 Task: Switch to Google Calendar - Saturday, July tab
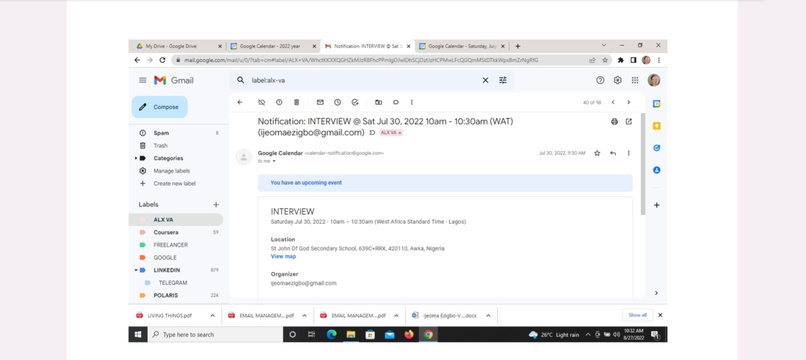click(x=462, y=46)
